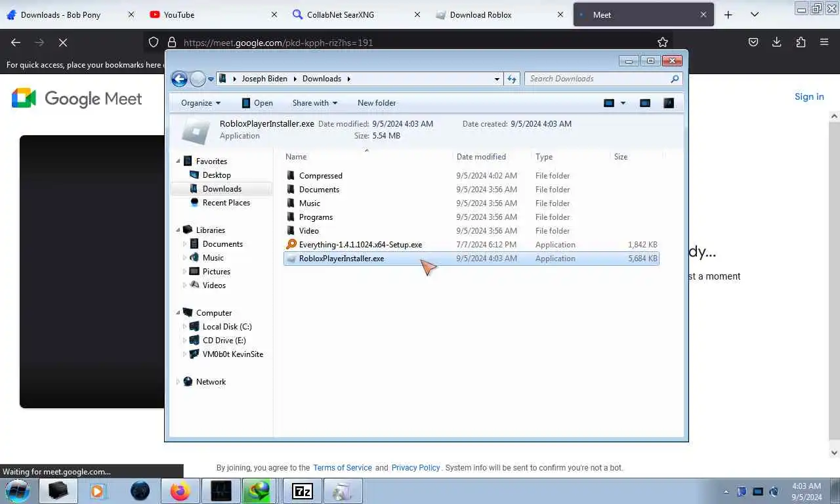The height and width of the screenshot is (504, 840).
Task: Bookmark this page with the star
Action: [663, 43]
